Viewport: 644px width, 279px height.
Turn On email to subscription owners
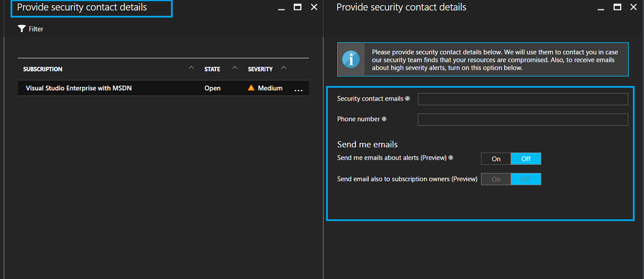(496, 179)
